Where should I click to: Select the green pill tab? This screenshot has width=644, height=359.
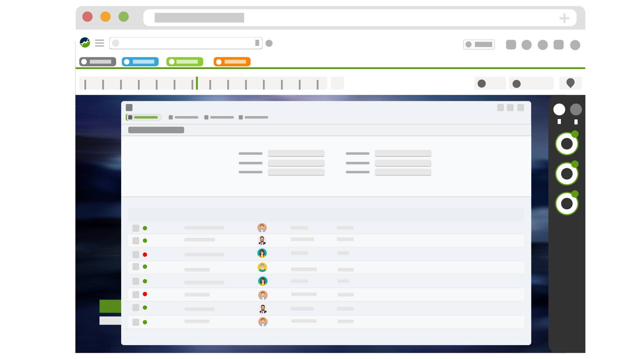tap(185, 62)
